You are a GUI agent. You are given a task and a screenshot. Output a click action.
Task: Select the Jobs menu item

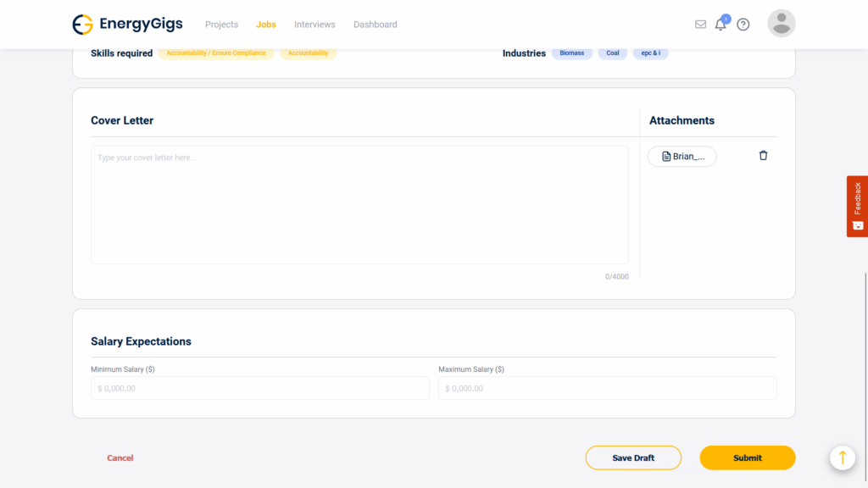click(x=266, y=25)
